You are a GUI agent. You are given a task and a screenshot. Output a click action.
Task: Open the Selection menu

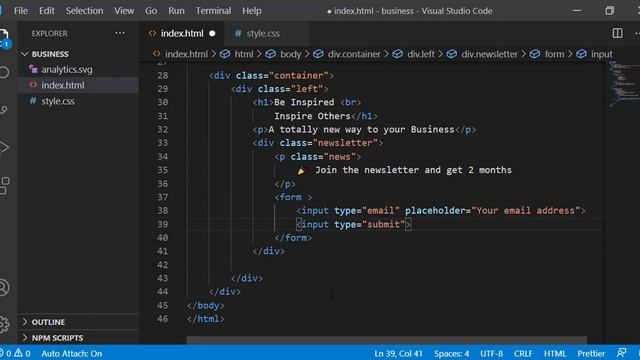tap(84, 11)
